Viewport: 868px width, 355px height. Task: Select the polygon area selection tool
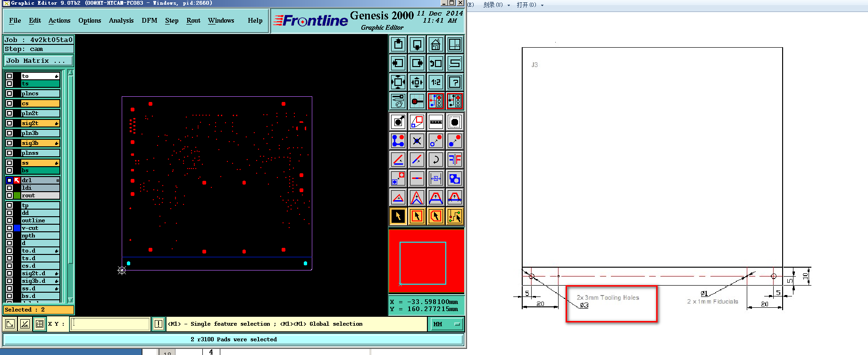click(436, 216)
